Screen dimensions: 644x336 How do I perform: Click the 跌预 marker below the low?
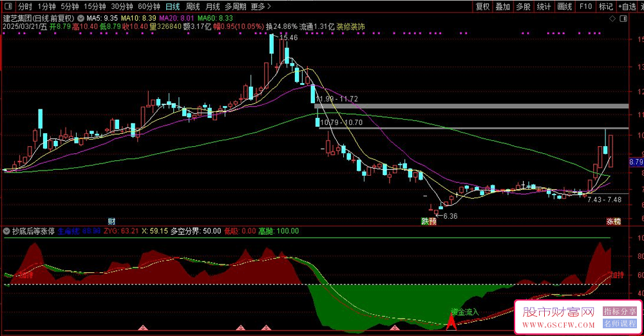429,221
